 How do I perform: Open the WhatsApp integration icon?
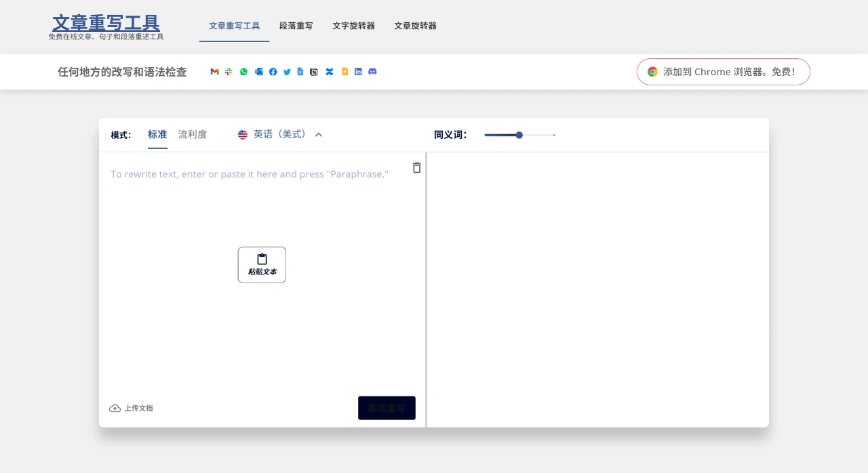coord(244,71)
